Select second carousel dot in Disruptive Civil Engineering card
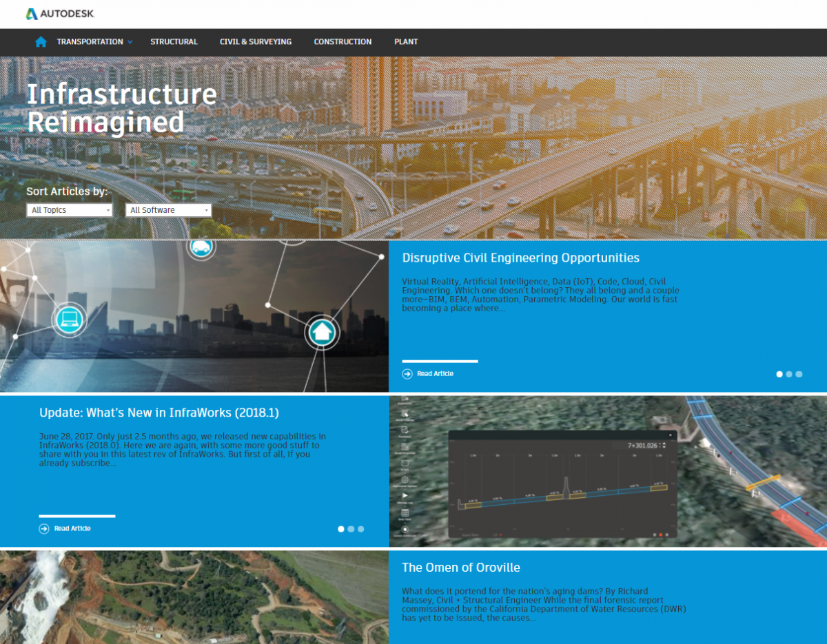The height and width of the screenshot is (644, 827). (789, 374)
